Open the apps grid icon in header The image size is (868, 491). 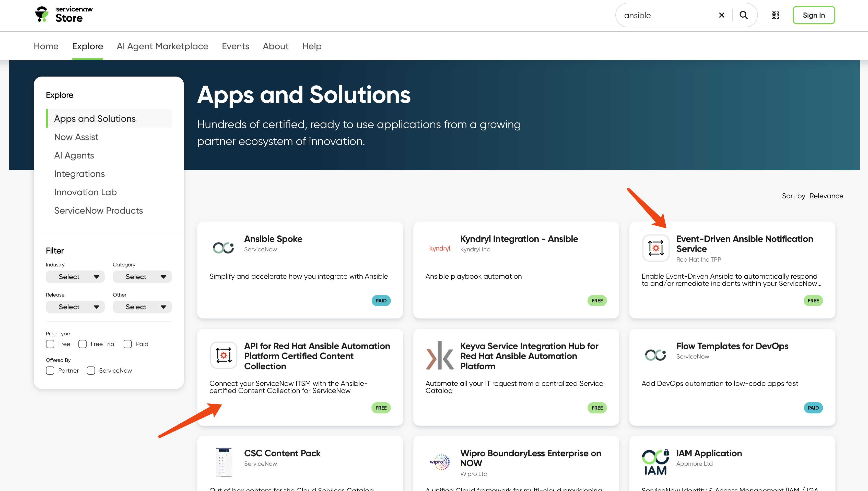(x=775, y=15)
